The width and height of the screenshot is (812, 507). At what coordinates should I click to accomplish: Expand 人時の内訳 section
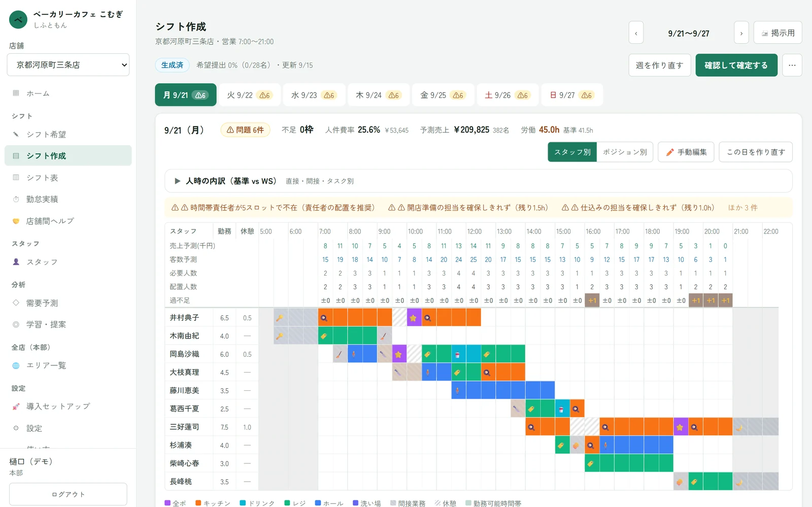tap(479, 181)
